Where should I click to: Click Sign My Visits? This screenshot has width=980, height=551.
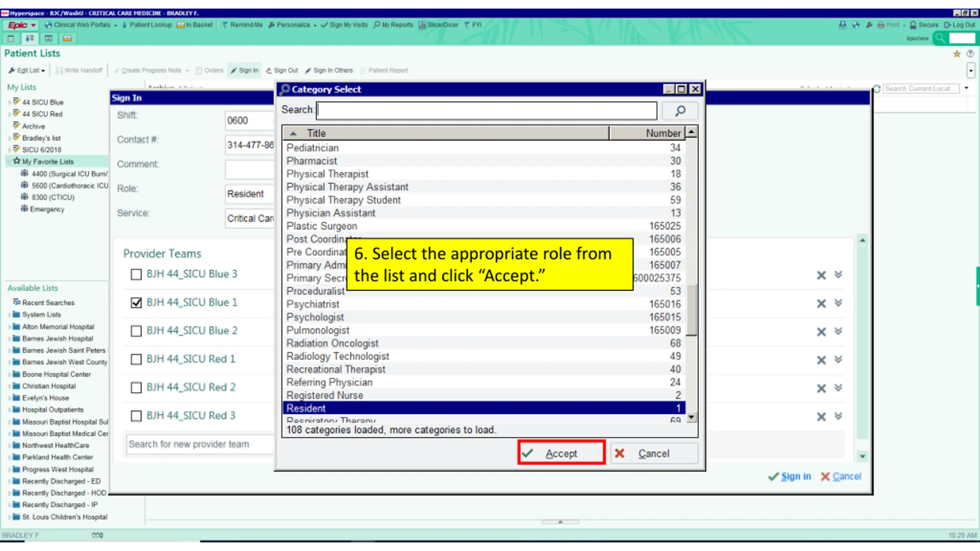click(344, 25)
